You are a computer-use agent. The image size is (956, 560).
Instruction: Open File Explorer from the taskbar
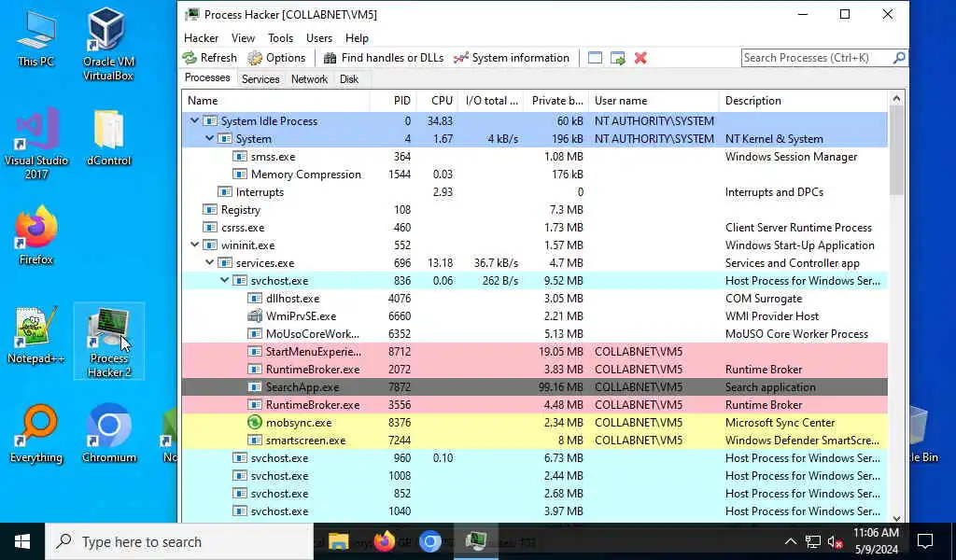coord(338,541)
